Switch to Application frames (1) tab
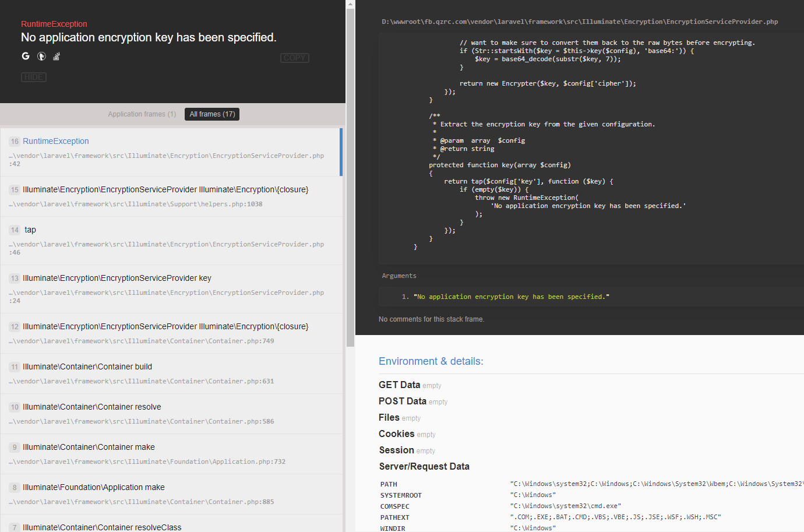Screen dimensions: 804x532 pyautogui.click(x=142, y=114)
